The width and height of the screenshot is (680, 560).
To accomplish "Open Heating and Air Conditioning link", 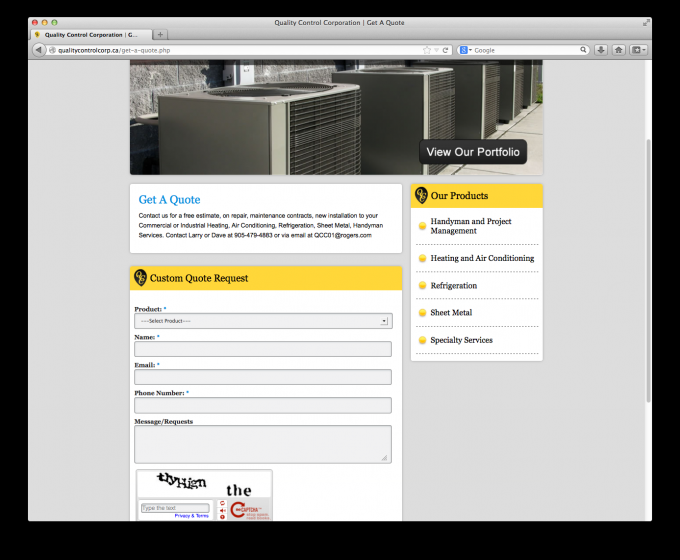I will (x=482, y=258).
